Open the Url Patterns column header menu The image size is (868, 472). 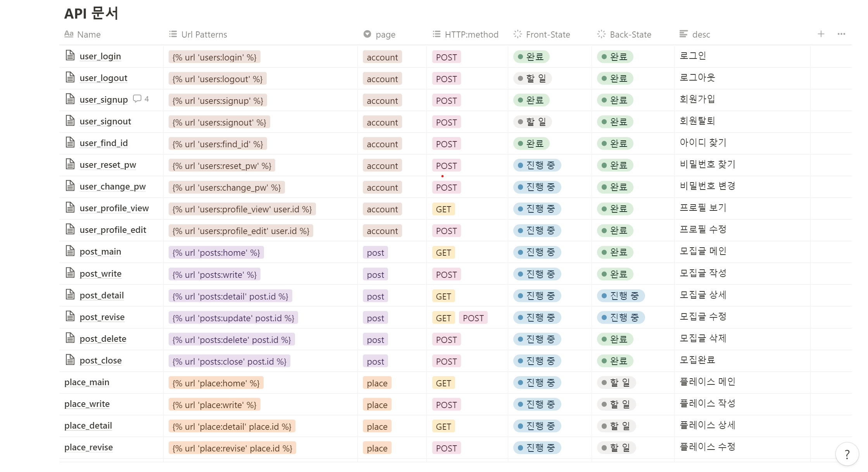coord(204,34)
